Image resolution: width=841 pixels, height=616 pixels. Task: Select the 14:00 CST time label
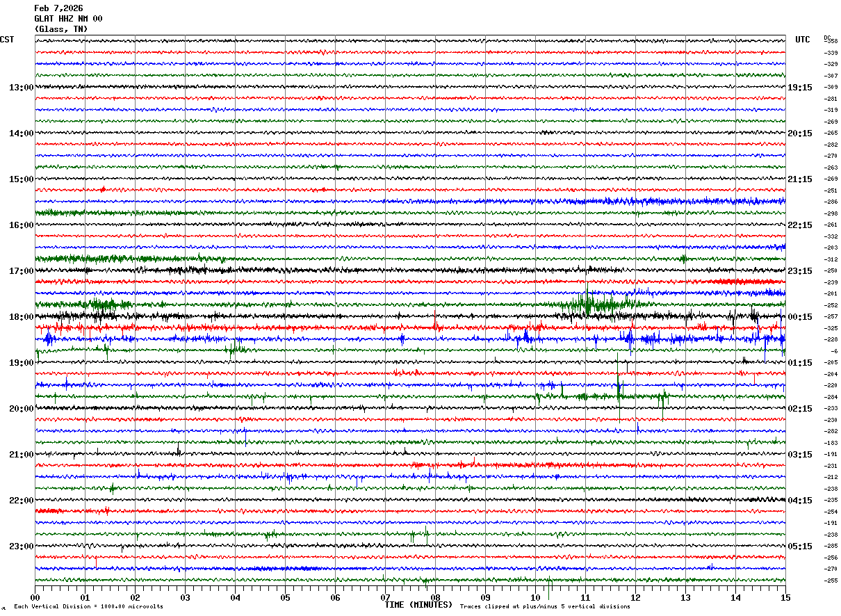[x=22, y=133]
